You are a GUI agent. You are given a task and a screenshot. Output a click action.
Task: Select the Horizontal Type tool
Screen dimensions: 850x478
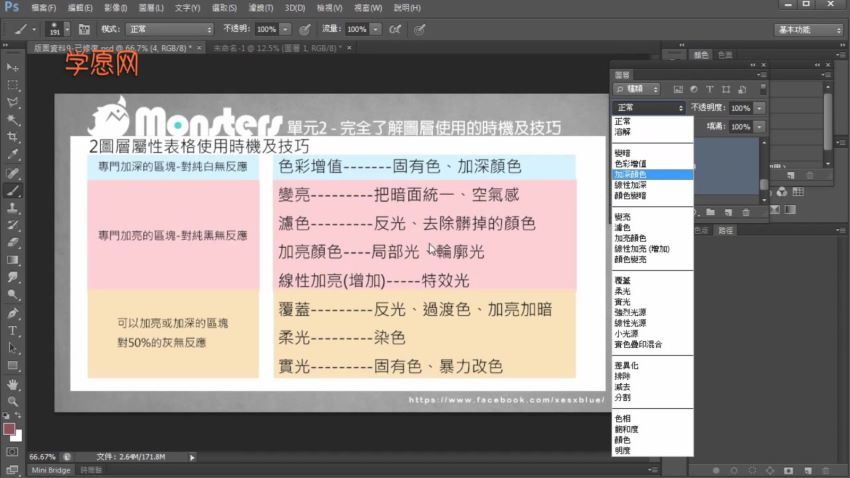pos(13,330)
